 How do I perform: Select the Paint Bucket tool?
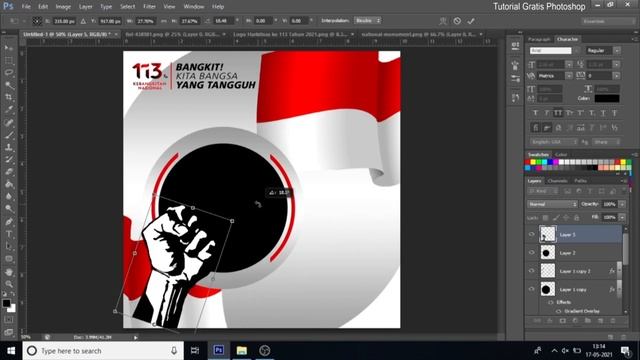tap(9, 184)
